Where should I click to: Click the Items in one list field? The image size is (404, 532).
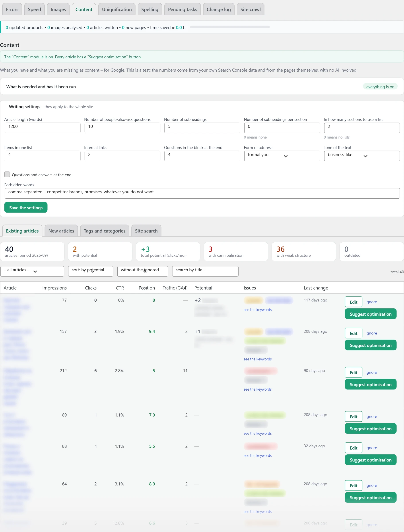tap(42, 156)
